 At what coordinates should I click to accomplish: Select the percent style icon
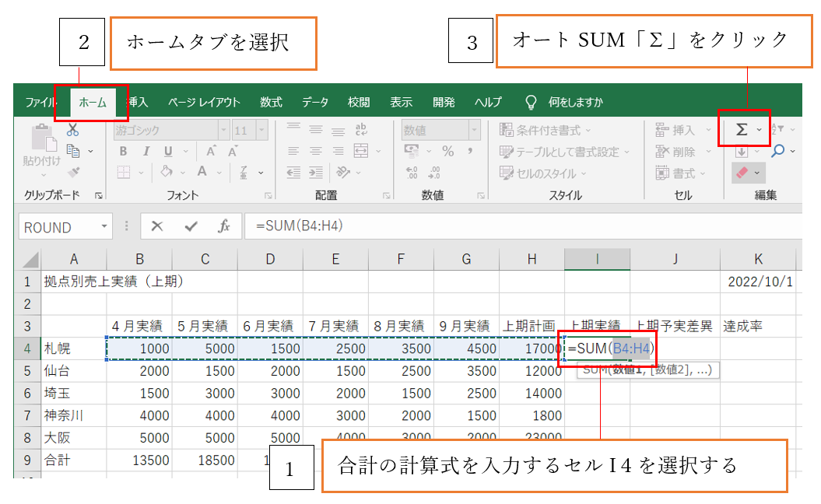(x=448, y=150)
